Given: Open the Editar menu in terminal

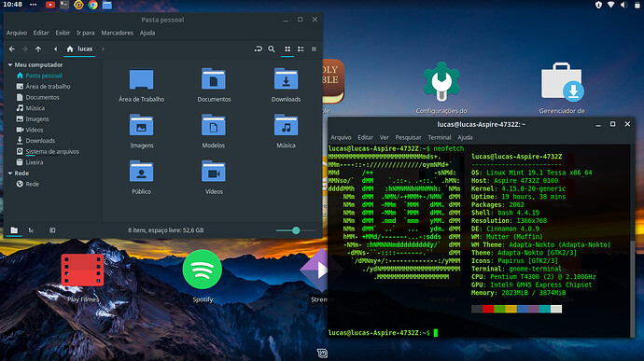Looking at the screenshot, I should (x=365, y=137).
